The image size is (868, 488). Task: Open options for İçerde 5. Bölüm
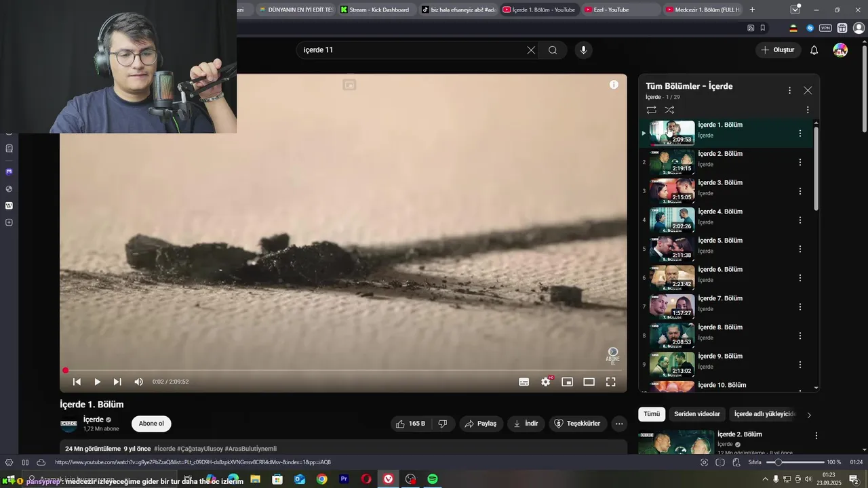pos(800,249)
